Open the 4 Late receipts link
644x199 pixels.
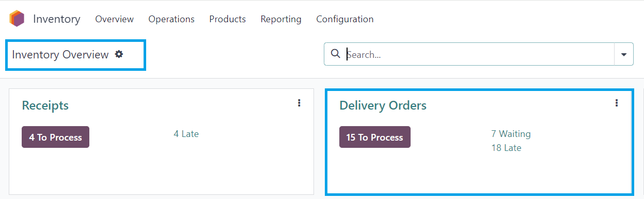(x=186, y=134)
